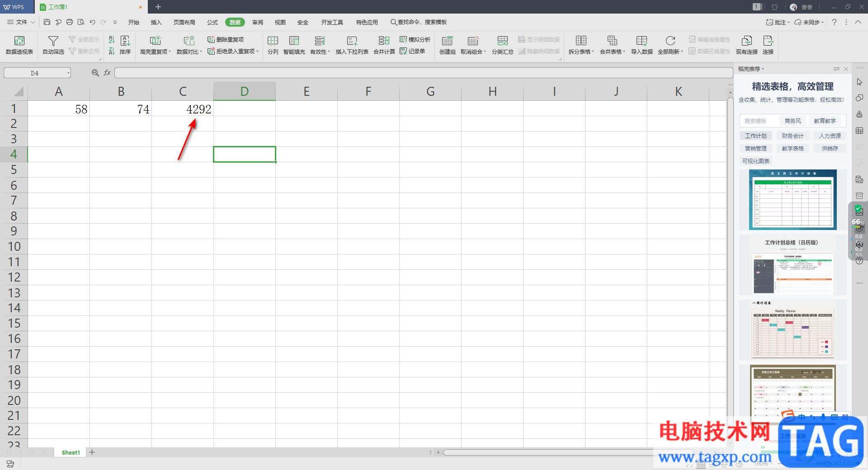Screen dimensions: 868x470
Task: Open the 工作计划总结 calendar template thumbnail
Action: click(793, 265)
